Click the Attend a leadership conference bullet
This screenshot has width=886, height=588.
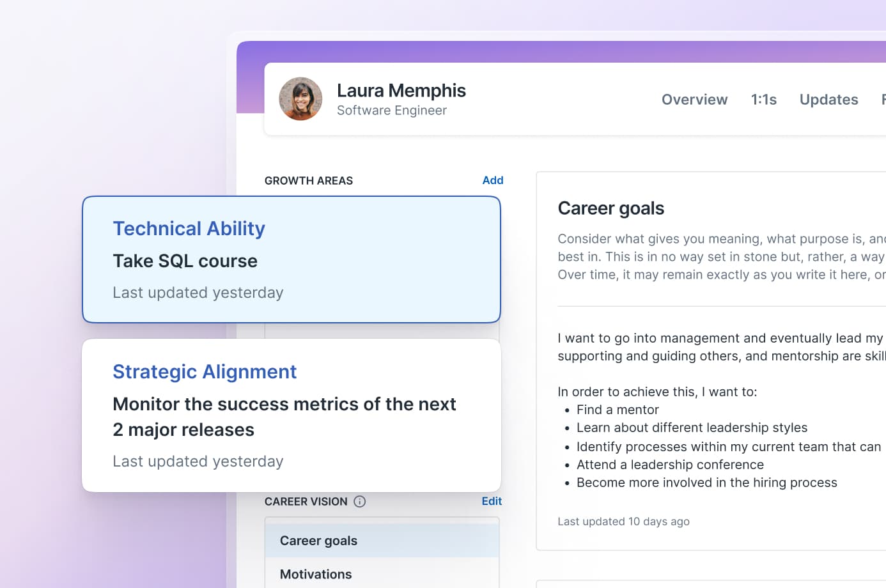(670, 465)
